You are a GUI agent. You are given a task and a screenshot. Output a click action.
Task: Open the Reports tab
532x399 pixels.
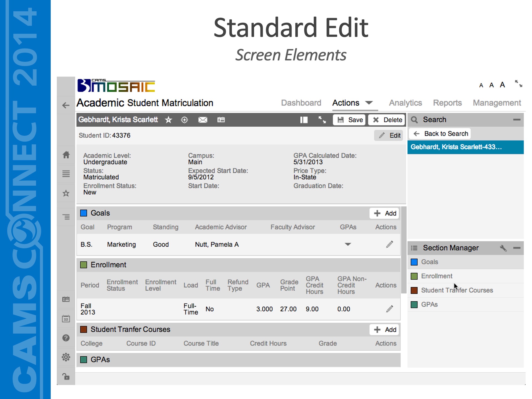pyautogui.click(x=447, y=103)
